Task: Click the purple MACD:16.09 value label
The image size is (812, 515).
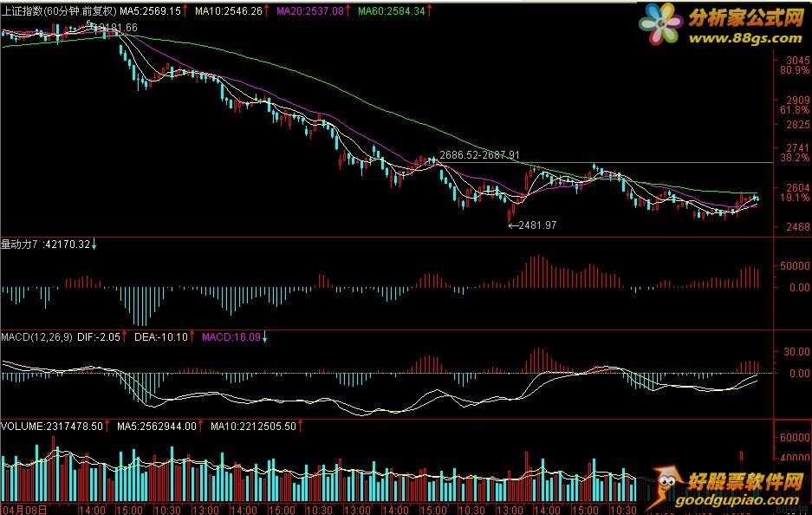Action: [231, 337]
